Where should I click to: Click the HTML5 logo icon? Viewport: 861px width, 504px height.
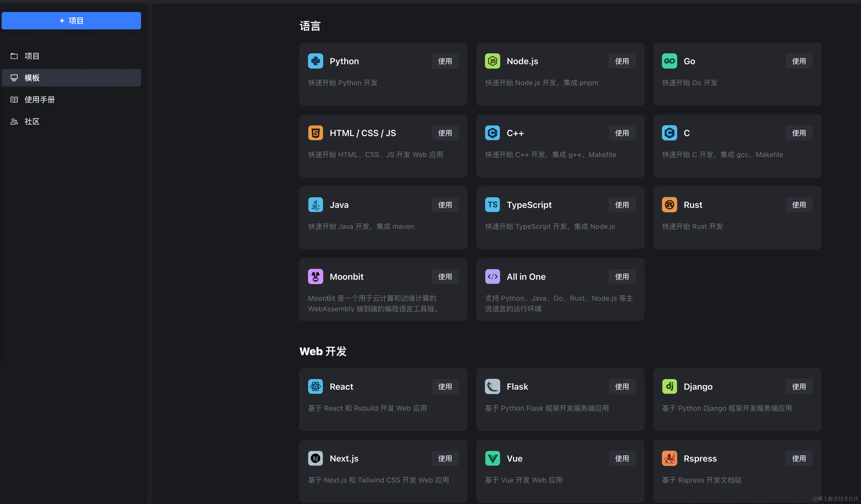tap(315, 133)
